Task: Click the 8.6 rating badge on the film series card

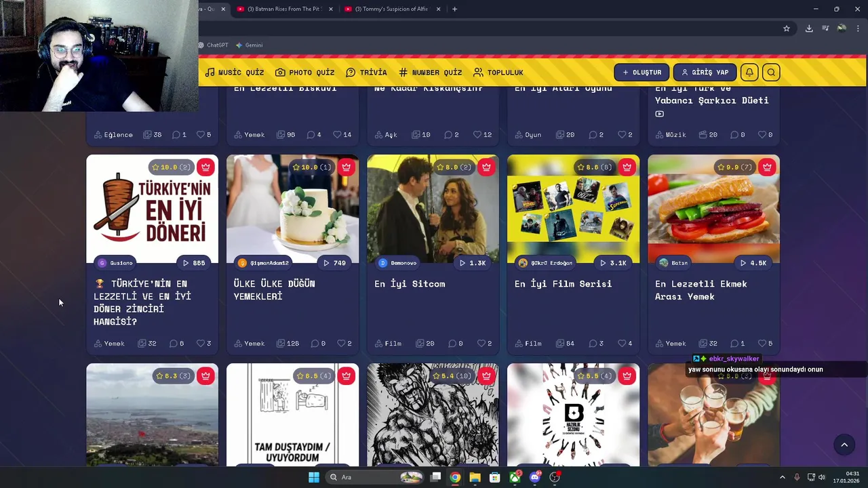Action: pyautogui.click(x=594, y=167)
